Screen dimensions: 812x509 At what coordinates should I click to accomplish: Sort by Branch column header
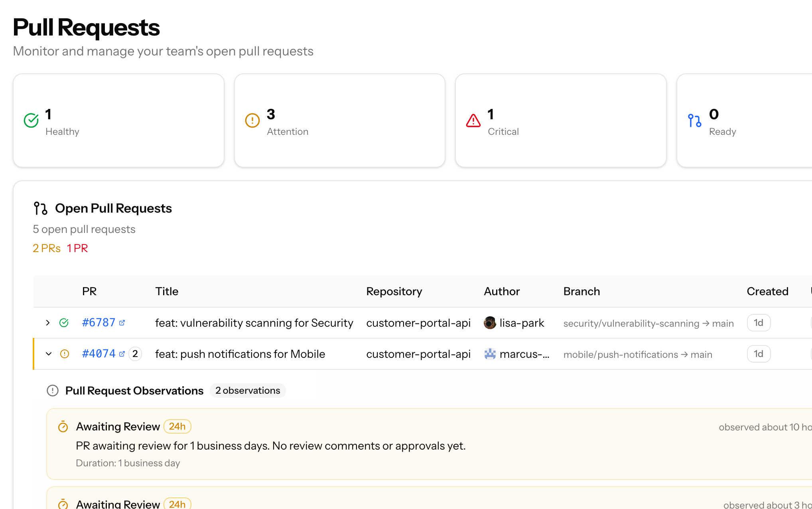pos(581,291)
